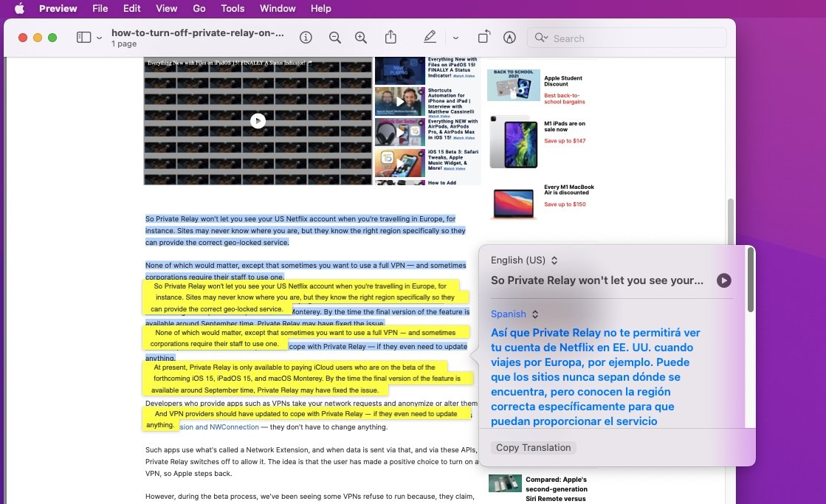
Task: Zoom in on the document
Action: [361, 38]
